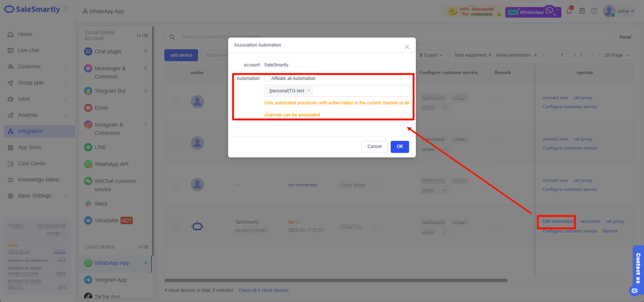Viewport: 644px width, 302px height.
Task: Click set proxy in the SaleSmartly row
Action: pos(615,221)
